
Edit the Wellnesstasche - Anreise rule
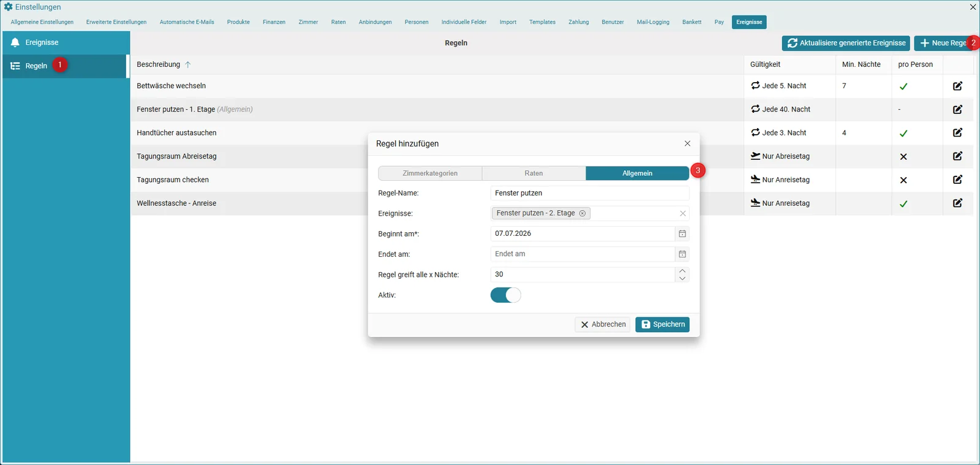coord(957,203)
